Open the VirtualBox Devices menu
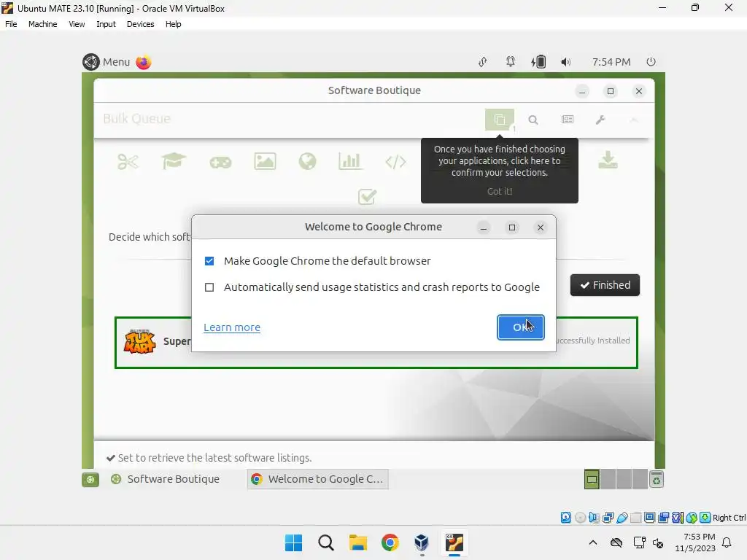The image size is (747, 560). (x=141, y=24)
